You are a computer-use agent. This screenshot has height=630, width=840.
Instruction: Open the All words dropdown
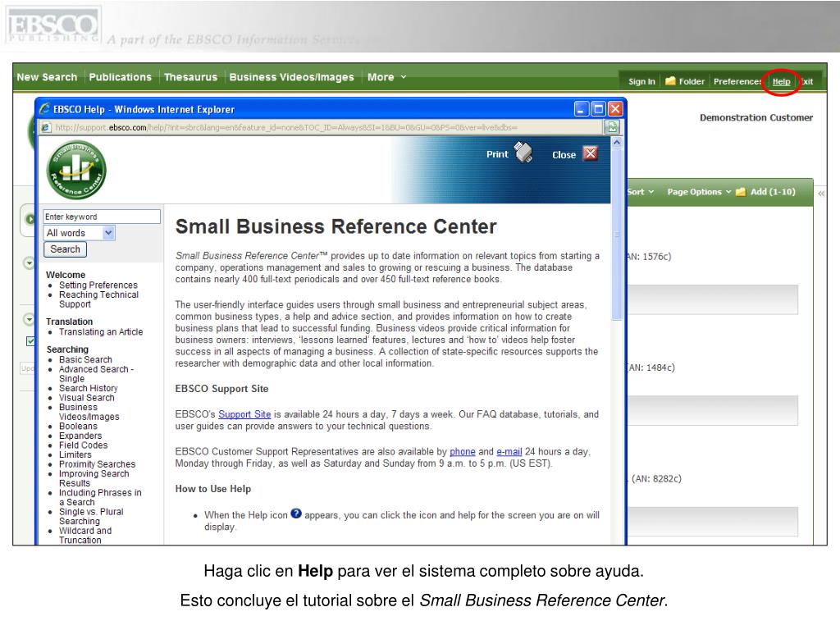point(80,232)
